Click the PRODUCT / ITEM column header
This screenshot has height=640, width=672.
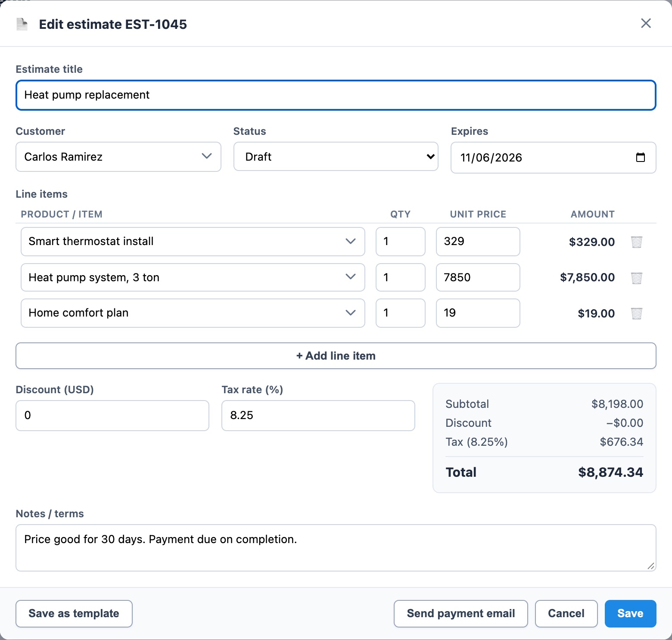[62, 214]
